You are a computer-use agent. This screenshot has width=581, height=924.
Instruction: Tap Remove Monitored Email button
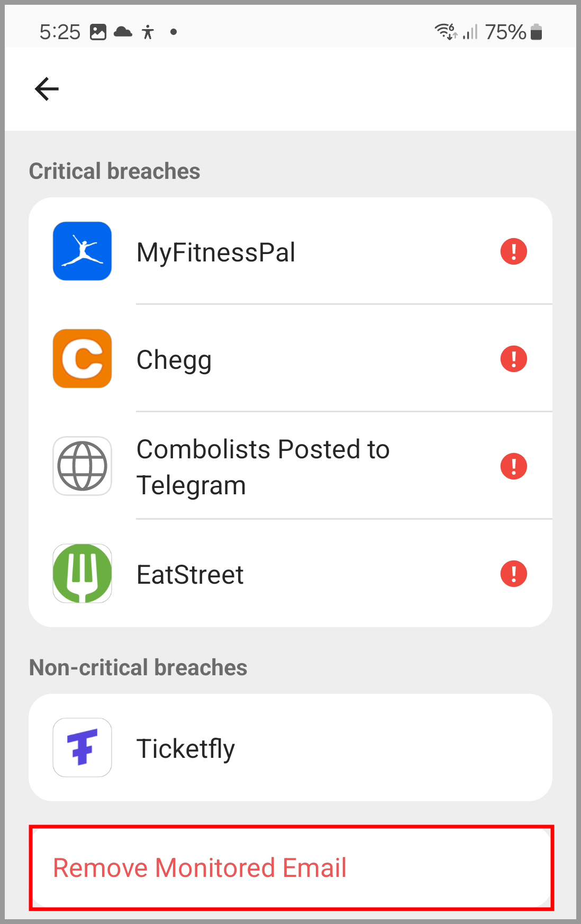tap(290, 868)
